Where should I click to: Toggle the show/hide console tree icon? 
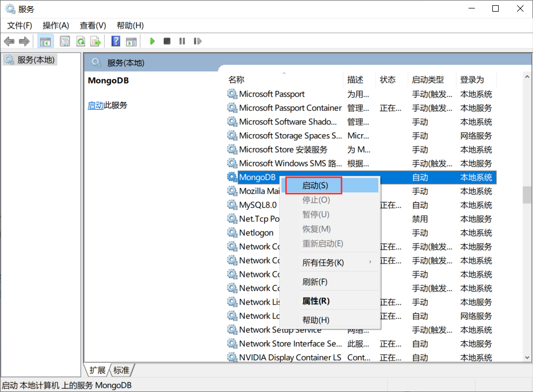[x=45, y=42]
